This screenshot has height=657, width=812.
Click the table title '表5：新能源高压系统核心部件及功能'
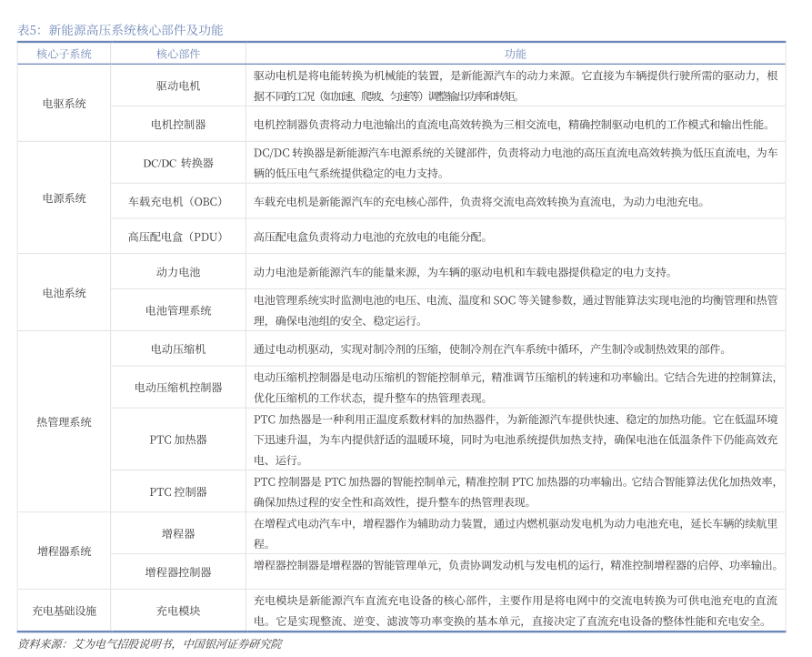(120, 30)
